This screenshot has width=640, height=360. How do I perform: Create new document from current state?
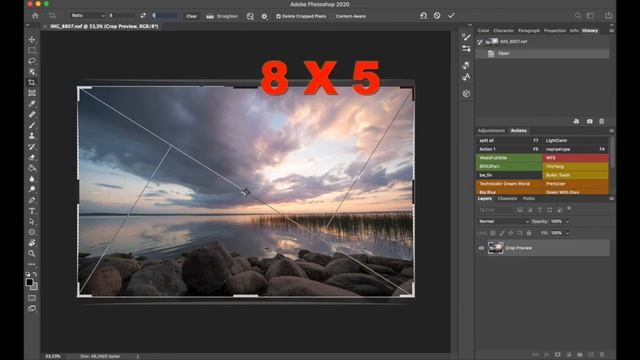576,121
